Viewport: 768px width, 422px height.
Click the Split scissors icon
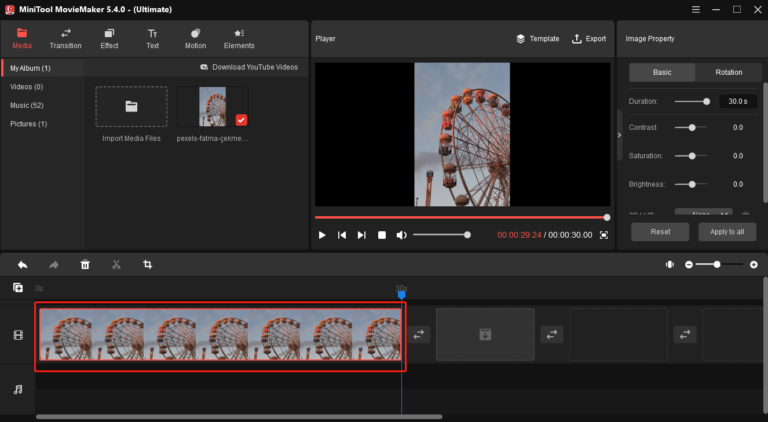click(x=116, y=264)
